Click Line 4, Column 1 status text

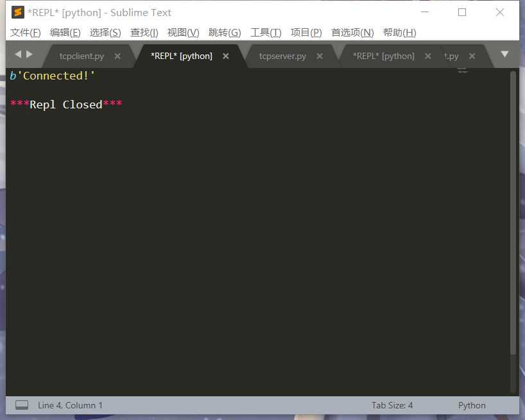click(70, 405)
